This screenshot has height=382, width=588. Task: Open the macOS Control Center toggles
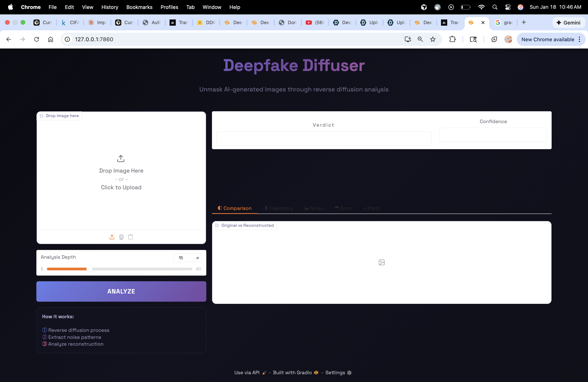pos(508,7)
